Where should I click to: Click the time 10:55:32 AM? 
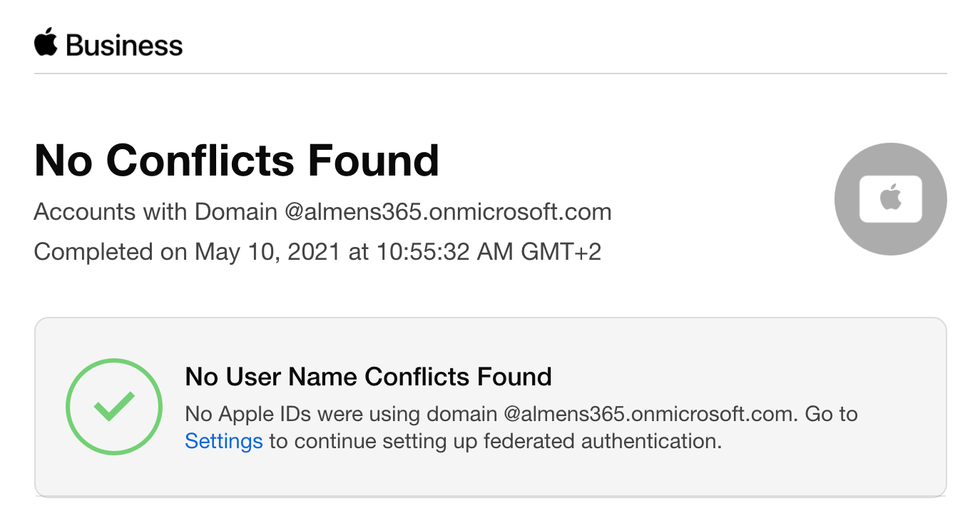pos(439,252)
